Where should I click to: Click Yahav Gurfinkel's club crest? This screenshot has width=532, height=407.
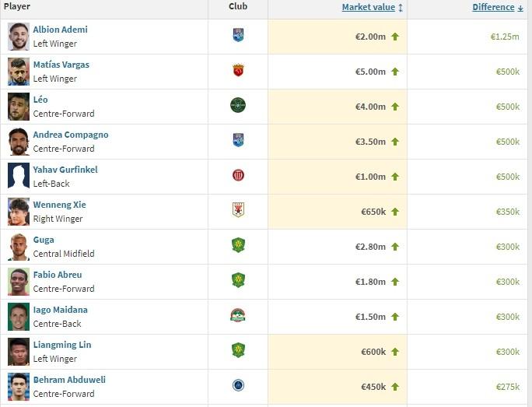coord(238,176)
